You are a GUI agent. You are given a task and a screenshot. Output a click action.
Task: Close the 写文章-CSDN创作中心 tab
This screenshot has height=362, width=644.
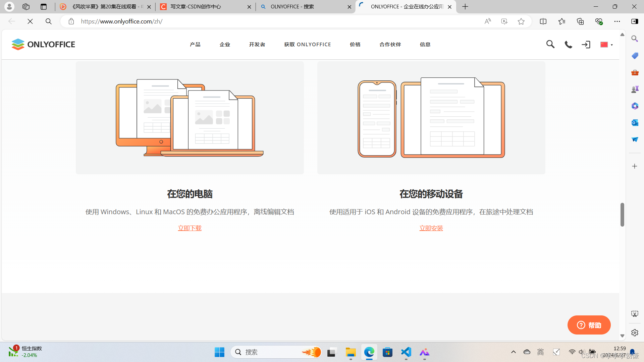click(249, 7)
